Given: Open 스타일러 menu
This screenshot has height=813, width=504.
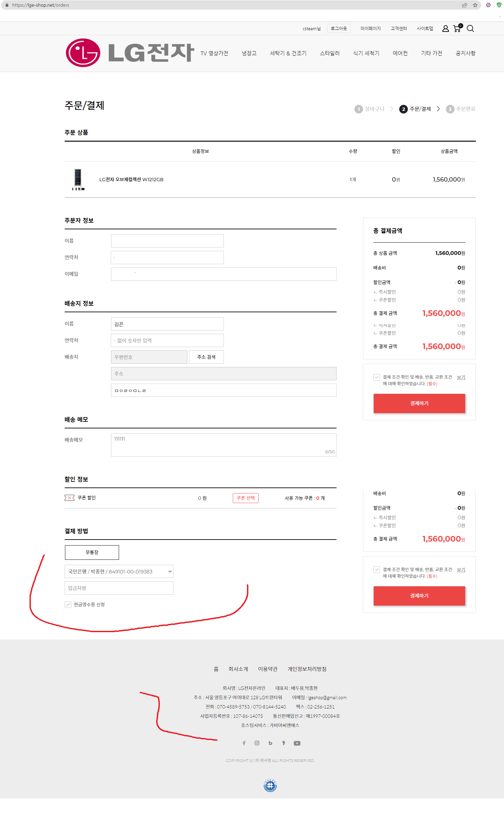Looking at the screenshot, I should [330, 53].
